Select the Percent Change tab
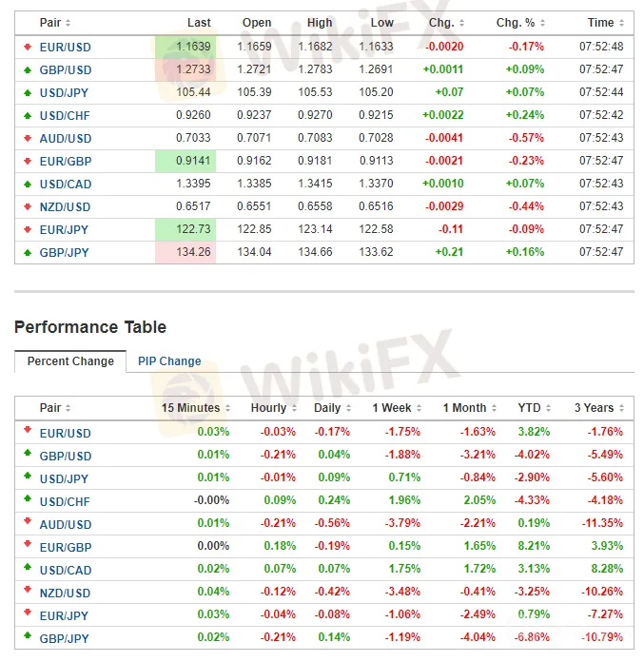The width and height of the screenshot is (644, 662). pyautogui.click(x=70, y=361)
